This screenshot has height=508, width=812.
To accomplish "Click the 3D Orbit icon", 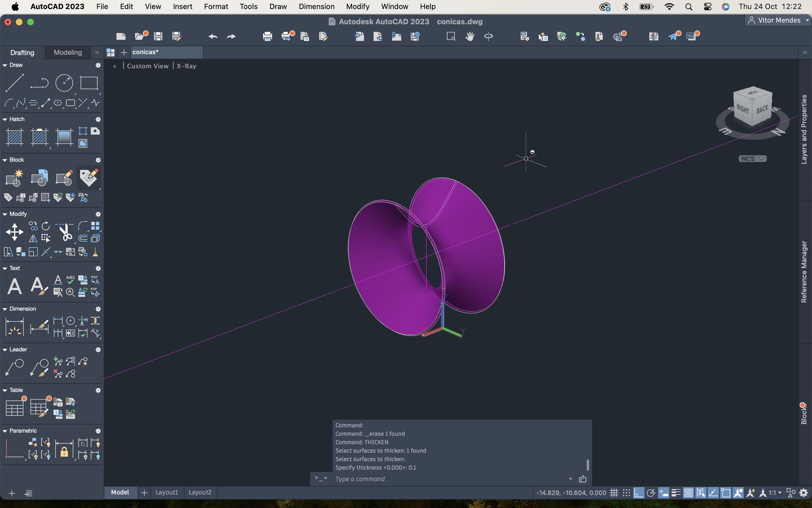I will pos(489,36).
